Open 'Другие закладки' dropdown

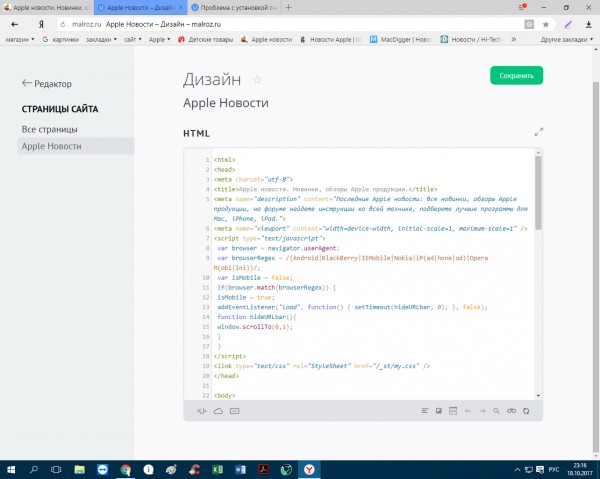pos(566,39)
